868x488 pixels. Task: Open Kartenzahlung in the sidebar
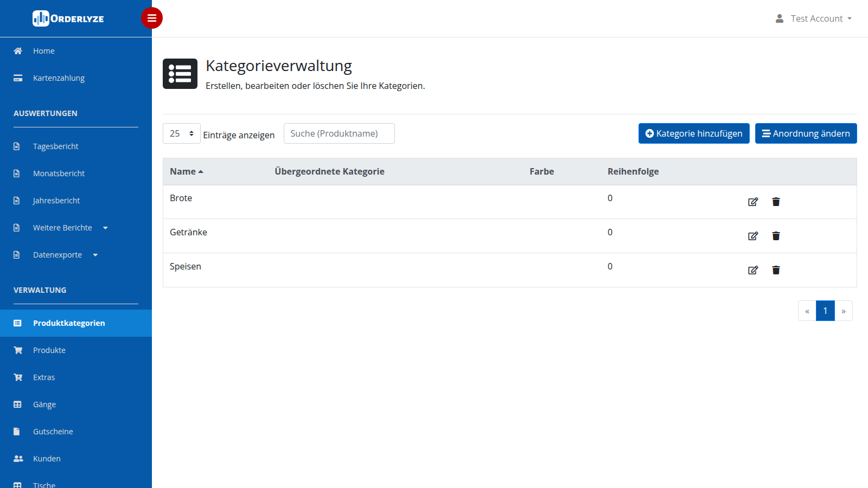click(x=76, y=78)
